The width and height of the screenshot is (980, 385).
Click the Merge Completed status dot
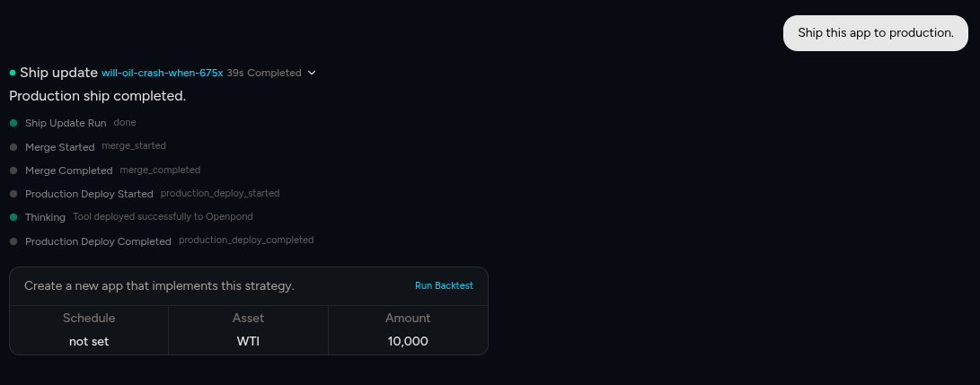[13, 171]
